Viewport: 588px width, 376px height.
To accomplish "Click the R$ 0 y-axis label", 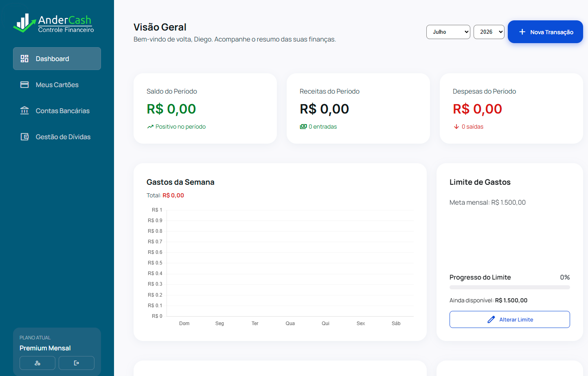I will click(x=157, y=316).
